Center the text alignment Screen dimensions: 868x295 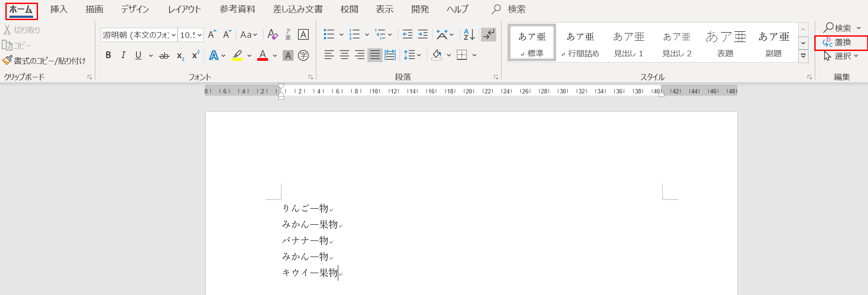coord(345,55)
